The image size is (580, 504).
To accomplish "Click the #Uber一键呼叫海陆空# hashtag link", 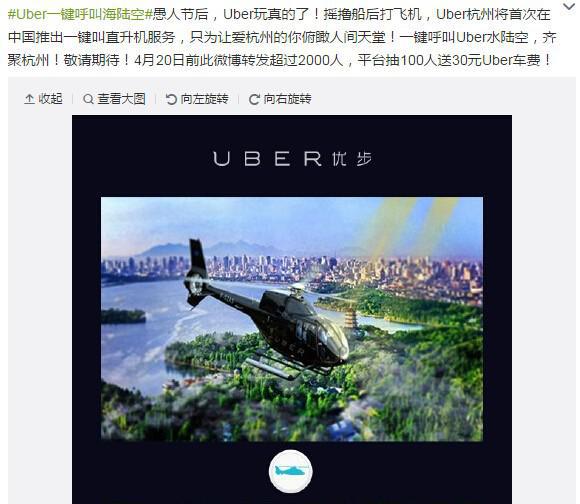I will (x=80, y=14).
